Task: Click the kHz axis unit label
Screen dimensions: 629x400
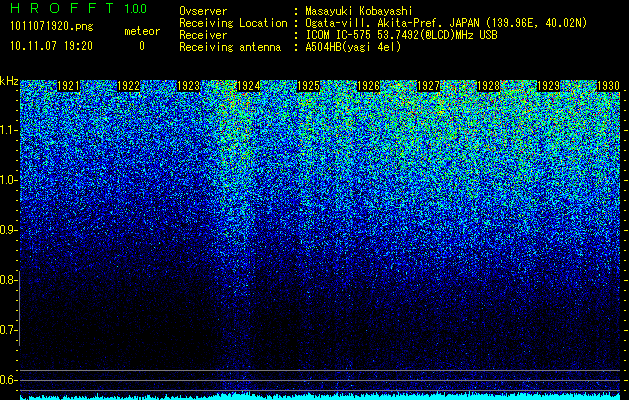Action: pos(9,81)
